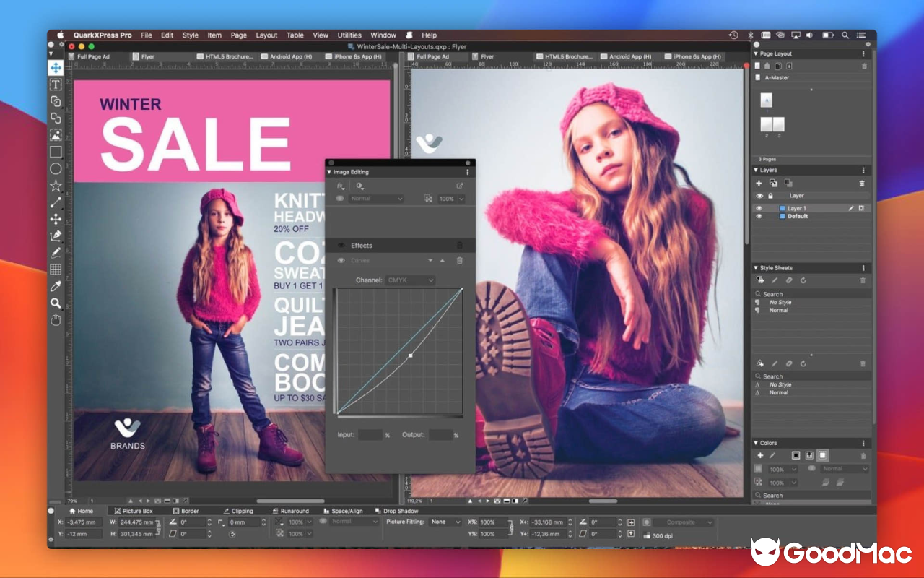Screen dimensions: 924x578
Task: Select the black swatch in the Colors panel
Action: [x=797, y=455]
